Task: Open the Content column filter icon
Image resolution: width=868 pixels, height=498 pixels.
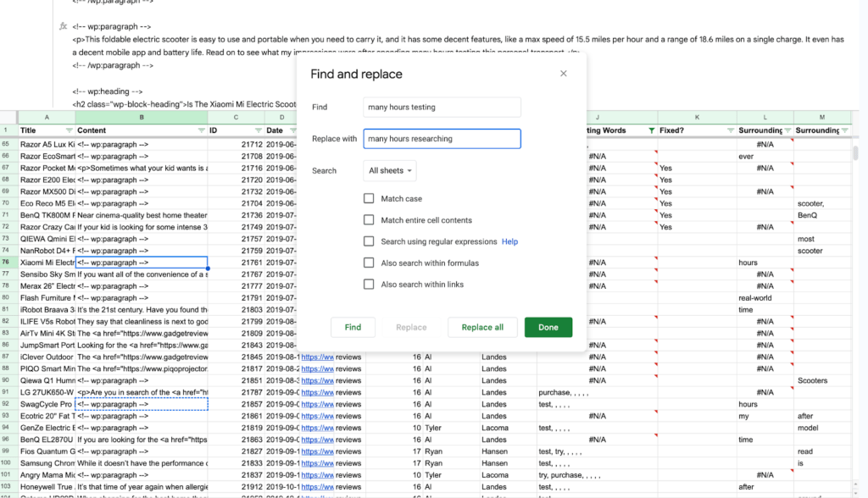Action: 202,130
